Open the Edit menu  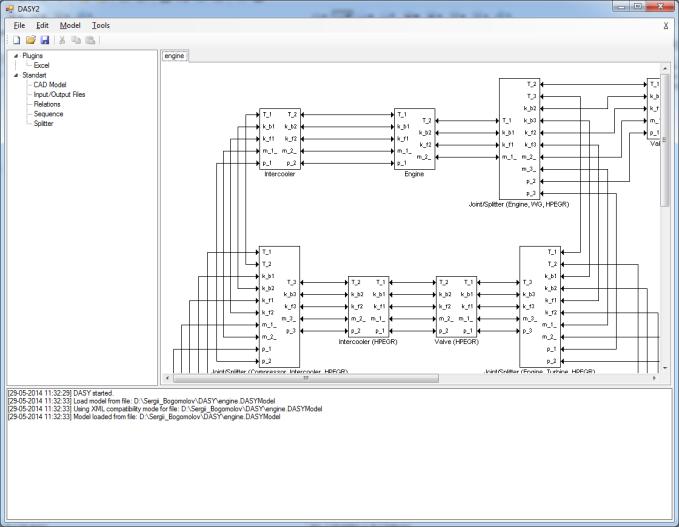pyautogui.click(x=42, y=25)
